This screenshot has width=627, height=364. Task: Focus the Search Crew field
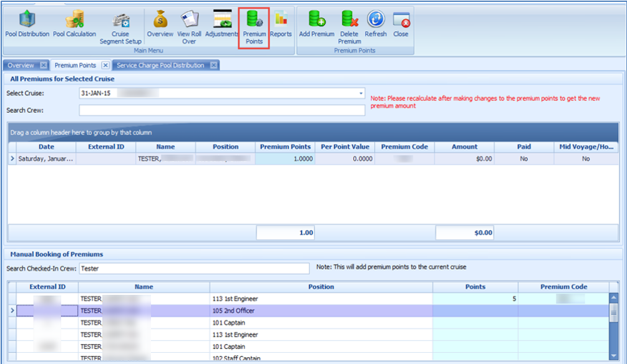(222, 110)
